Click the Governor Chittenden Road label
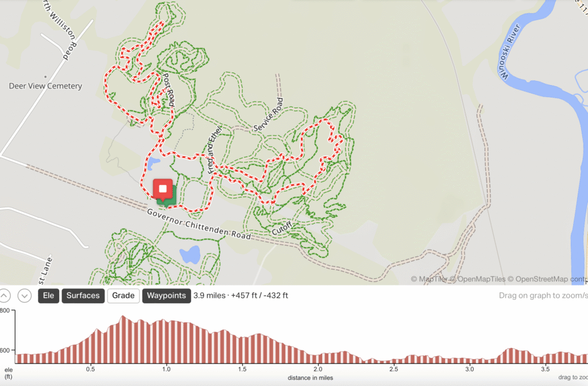Viewport: 588px width, 386px height. 199,224
